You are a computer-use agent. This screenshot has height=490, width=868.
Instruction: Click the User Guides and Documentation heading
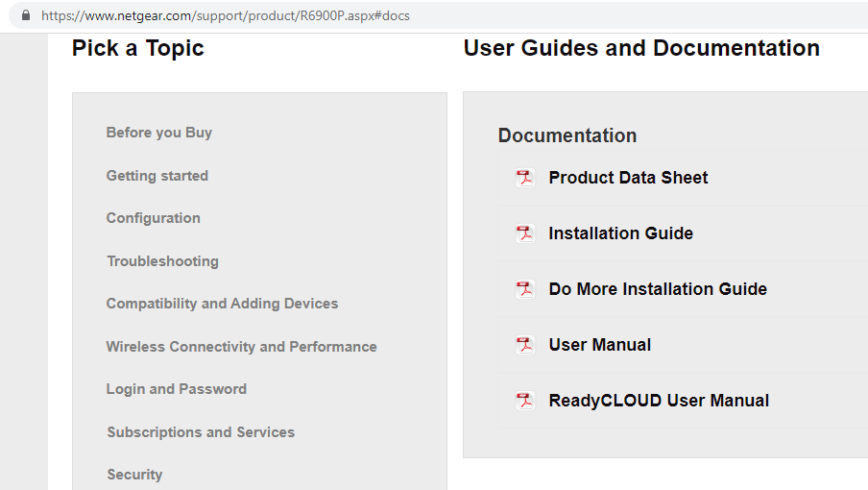click(x=641, y=48)
